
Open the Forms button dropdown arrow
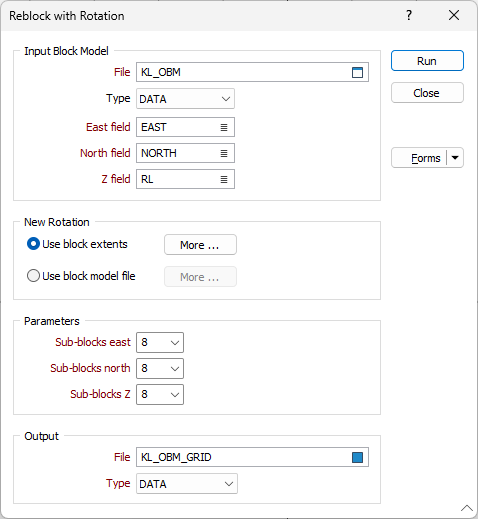455,158
